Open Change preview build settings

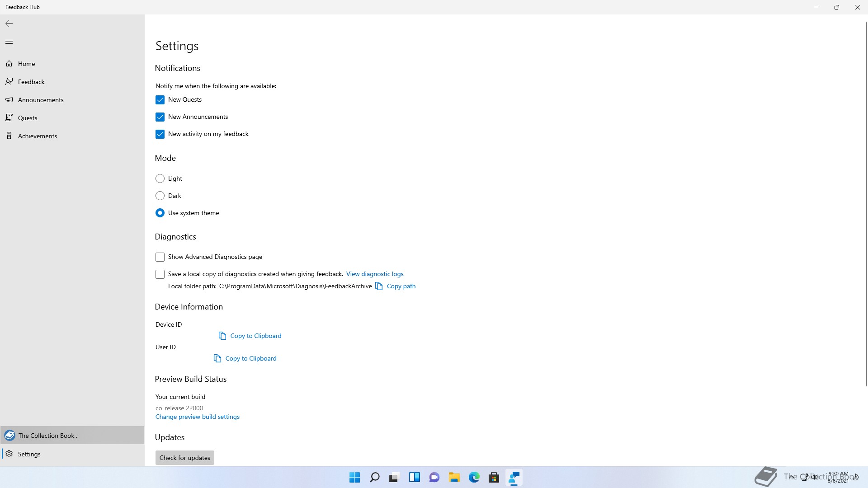coord(198,417)
